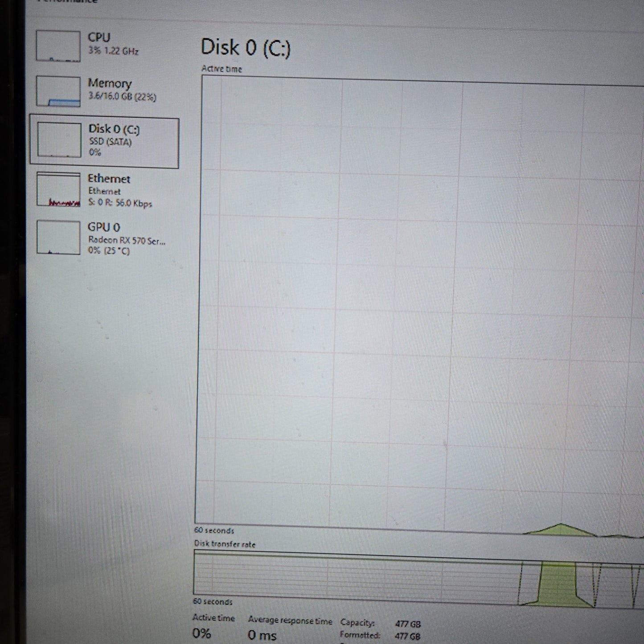Click the Disk 0 (C:) heading
The width and height of the screenshot is (644, 644).
click(246, 47)
